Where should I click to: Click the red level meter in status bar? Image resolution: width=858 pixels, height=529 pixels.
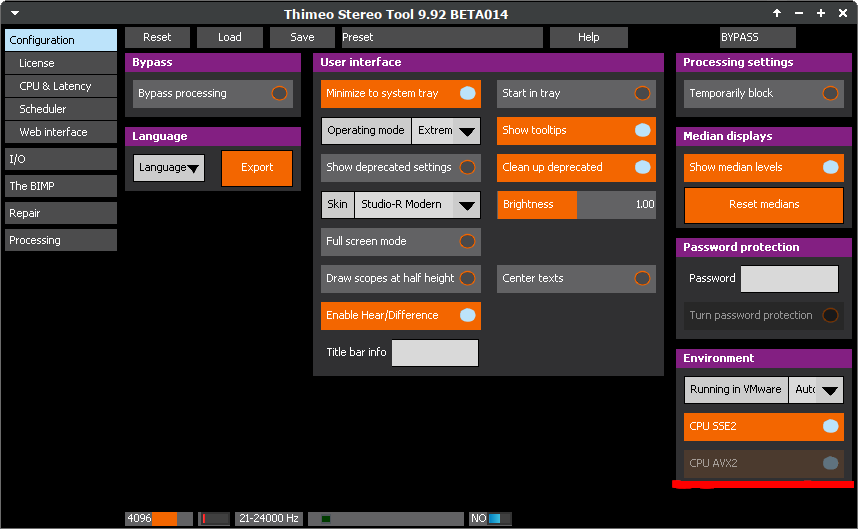click(214, 518)
